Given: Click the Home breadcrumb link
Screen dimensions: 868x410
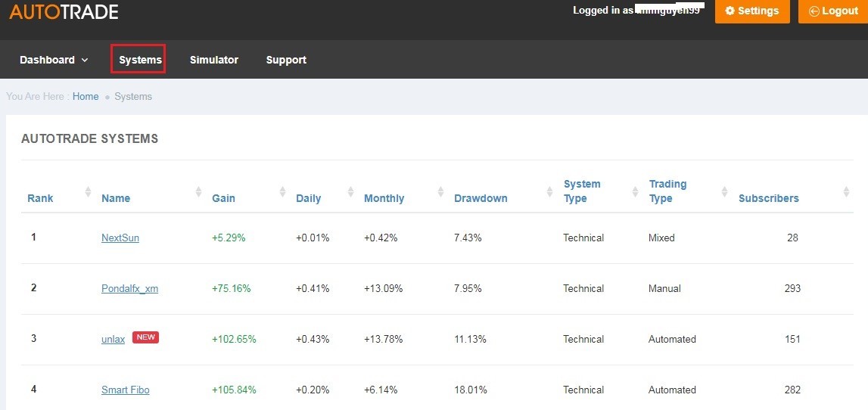Looking at the screenshot, I should [86, 96].
